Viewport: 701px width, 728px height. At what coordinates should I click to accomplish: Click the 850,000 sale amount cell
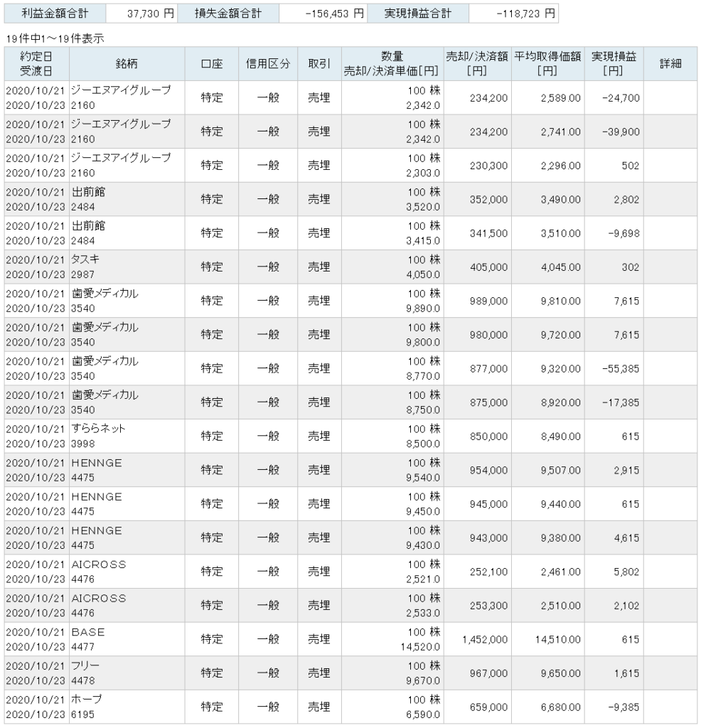477,437
